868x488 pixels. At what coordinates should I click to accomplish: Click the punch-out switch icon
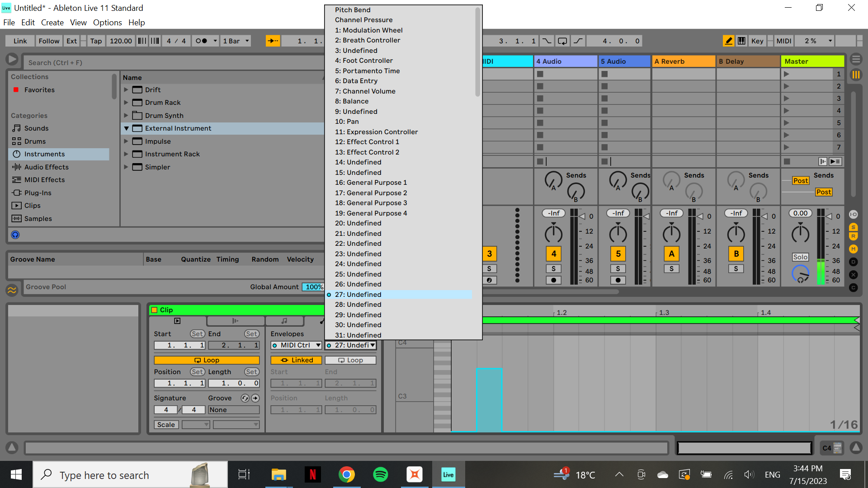(578, 41)
